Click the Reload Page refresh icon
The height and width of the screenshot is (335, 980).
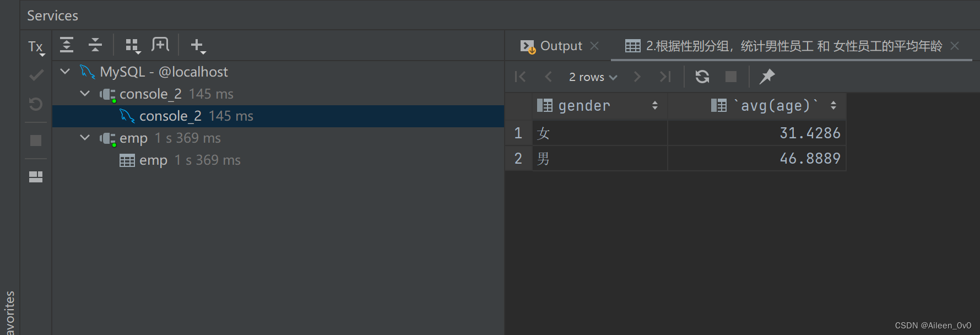[702, 77]
